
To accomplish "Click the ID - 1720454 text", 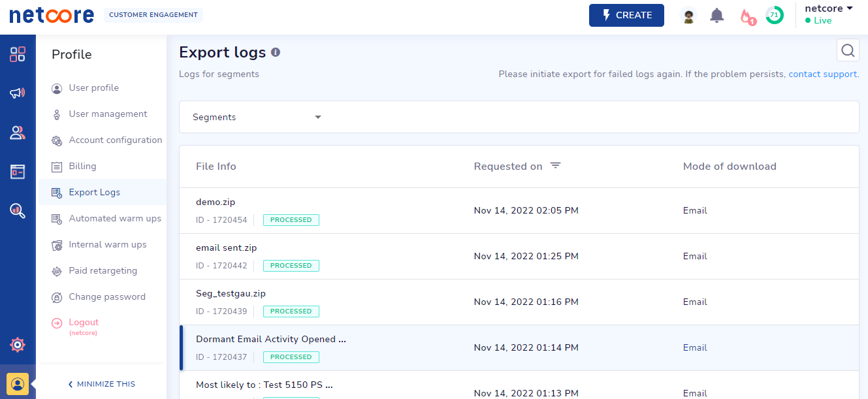I will point(221,220).
